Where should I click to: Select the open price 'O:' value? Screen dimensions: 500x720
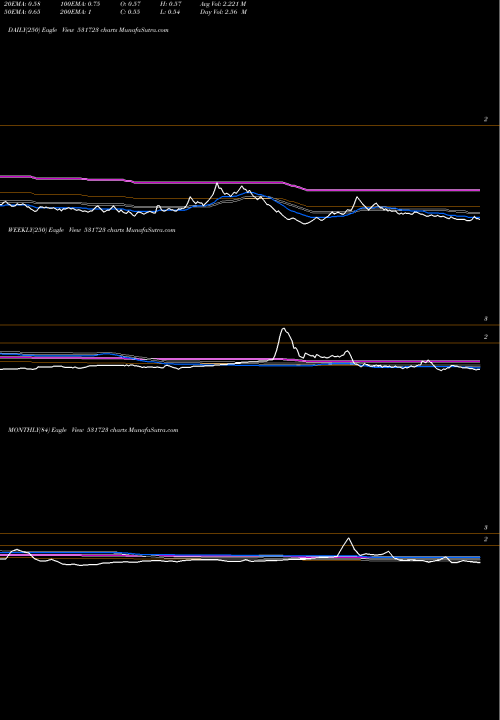coord(130,4)
